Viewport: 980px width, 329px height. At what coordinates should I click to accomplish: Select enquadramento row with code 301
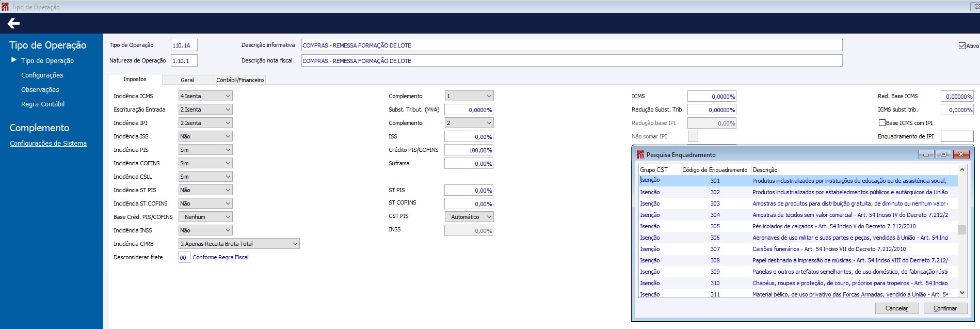click(798, 181)
